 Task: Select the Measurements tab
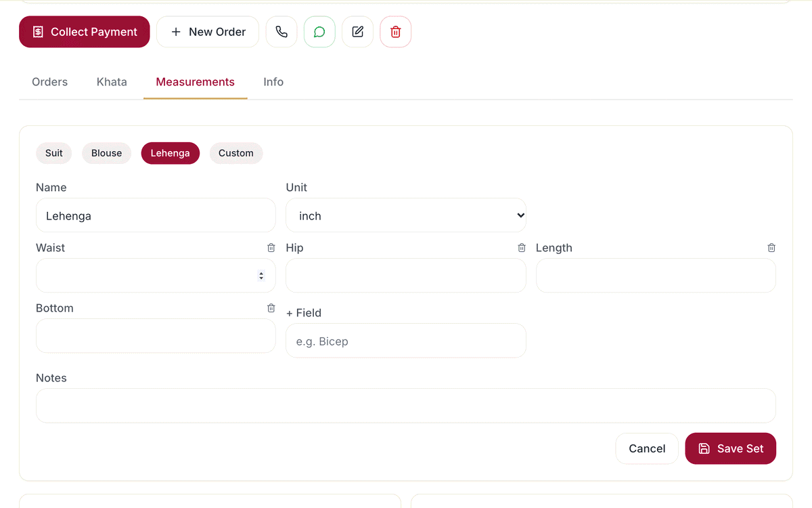[196, 82]
